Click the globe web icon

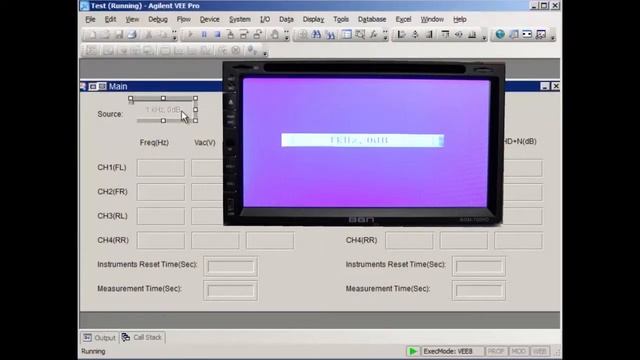(500, 35)
